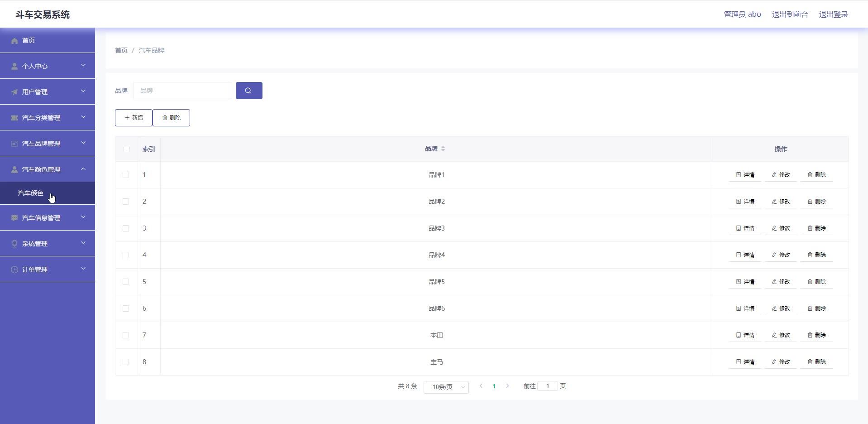
Task: Click the 退出登录 link
Action: tap(833, 14)
